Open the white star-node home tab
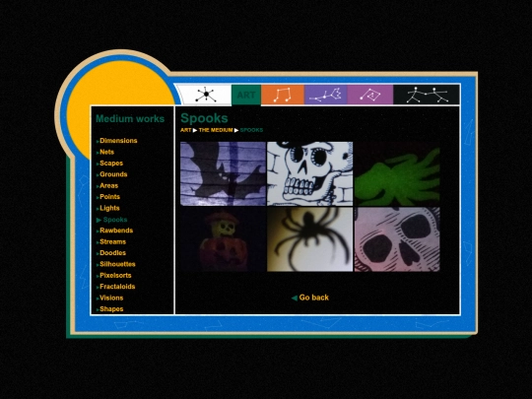The image size is (532, 399). (205, 95)
